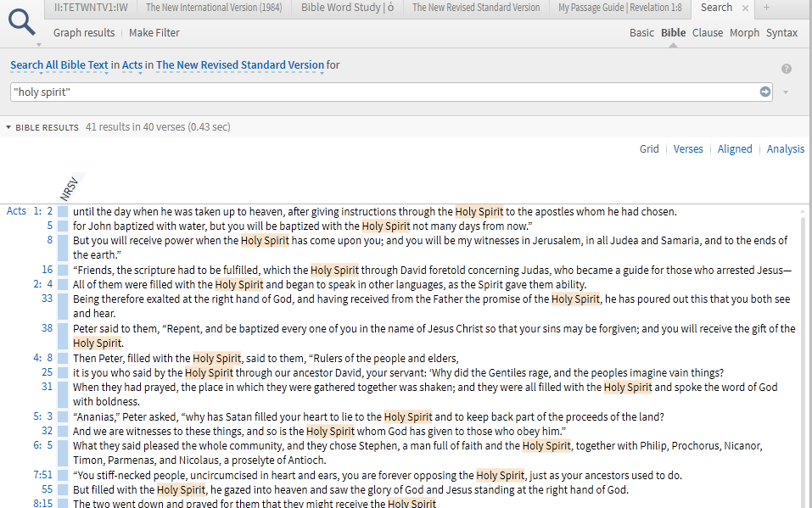Switch to the II:TETWNTV1:IW tab

[x=91, y=8]
